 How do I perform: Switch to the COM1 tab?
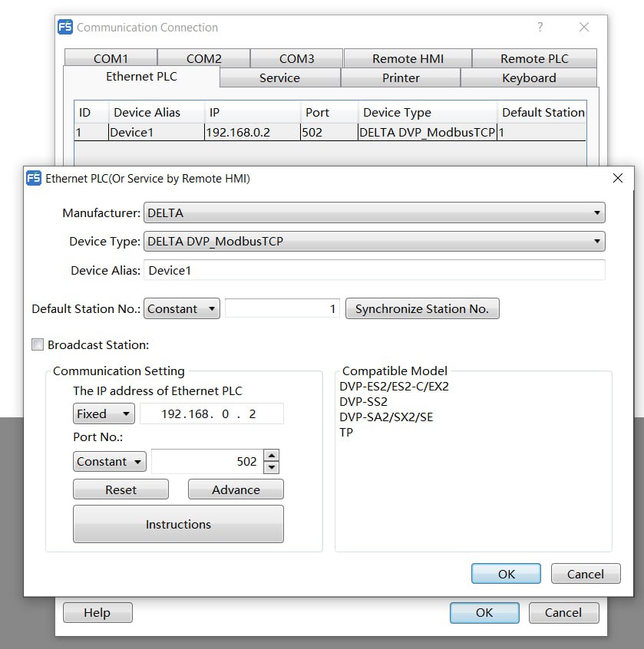pyautogui.click(x=111, y=58)
